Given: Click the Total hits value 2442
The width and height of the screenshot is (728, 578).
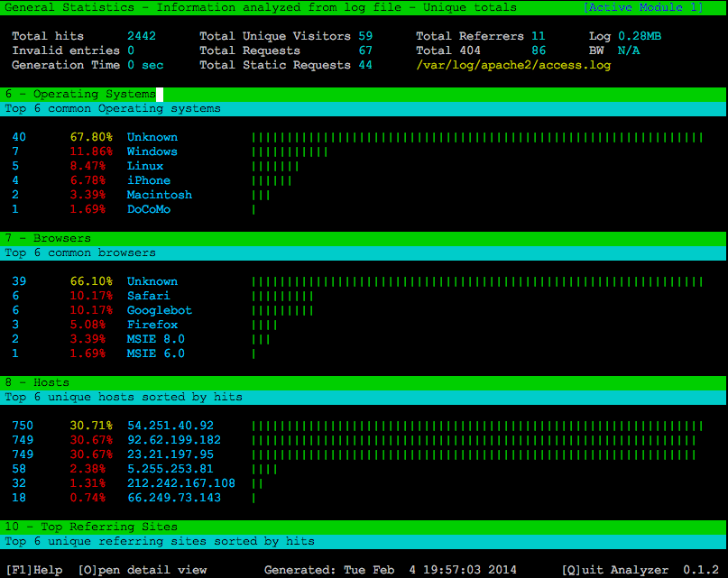Looking at the screenshot, I should click(142, 36).
